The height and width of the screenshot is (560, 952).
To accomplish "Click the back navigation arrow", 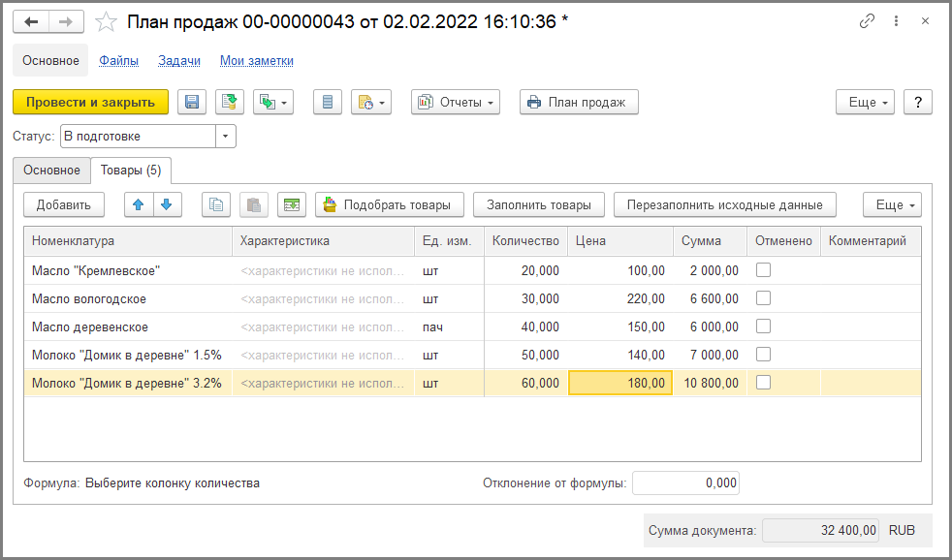I will tap(31, 21).
